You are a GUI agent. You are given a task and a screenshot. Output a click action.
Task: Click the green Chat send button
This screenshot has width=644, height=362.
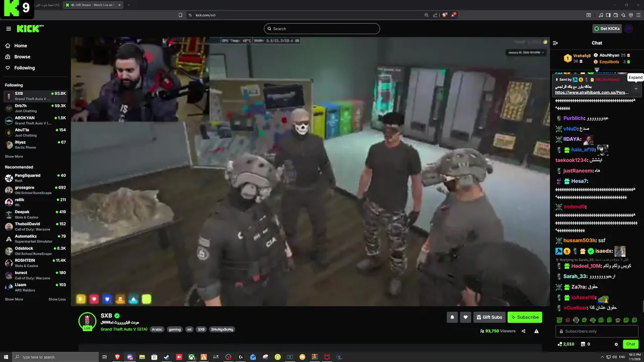[630, 344]
